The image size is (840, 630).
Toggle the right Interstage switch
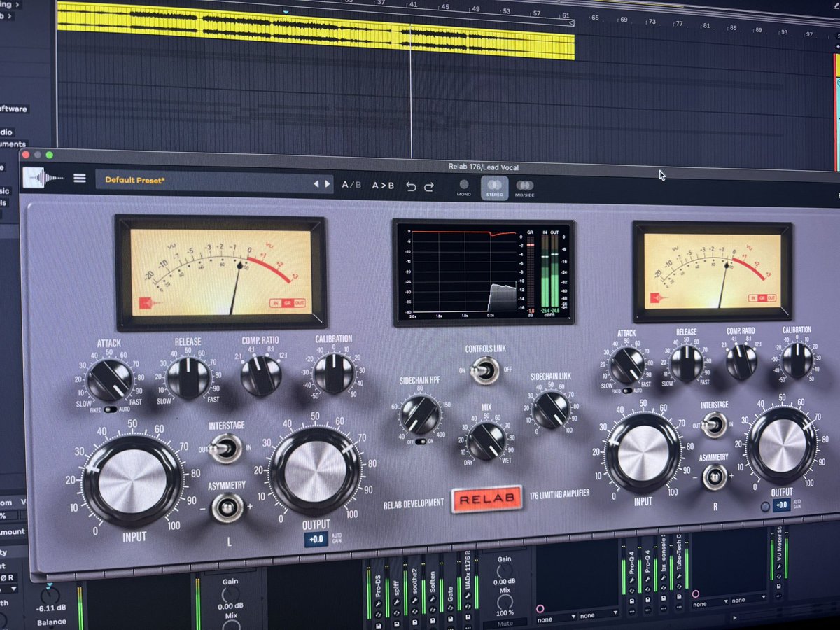point(714,424)
